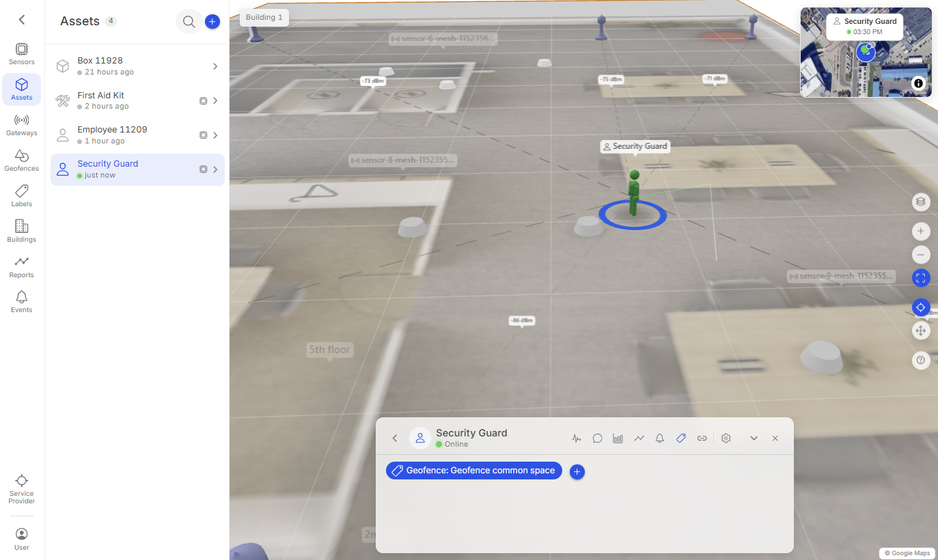Open the Reports menu item
Viewport: 938px width, 560px height.
coord(22,267)
